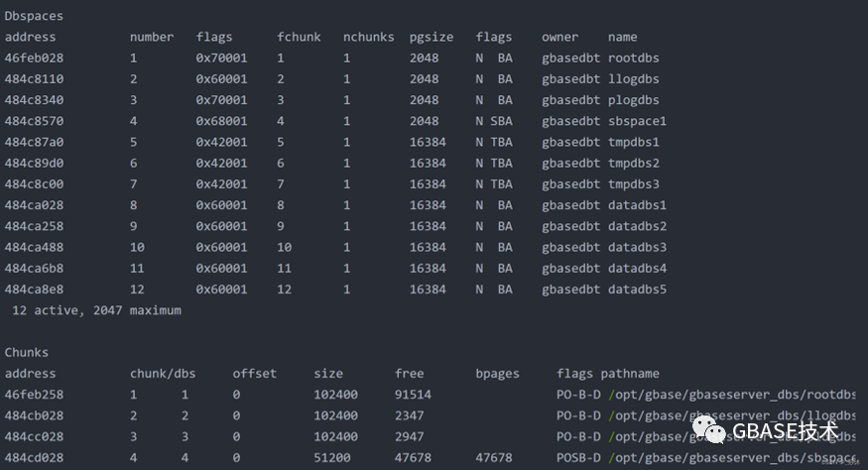Viewport: 868px width, 470px height.
Task: Click the rootdbs chunk pathname
Action: click(x=732, y=395)
